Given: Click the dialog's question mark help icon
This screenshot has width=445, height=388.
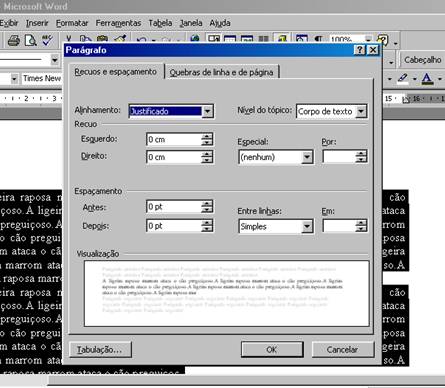Looking at the screenshot, I should 359,50.
